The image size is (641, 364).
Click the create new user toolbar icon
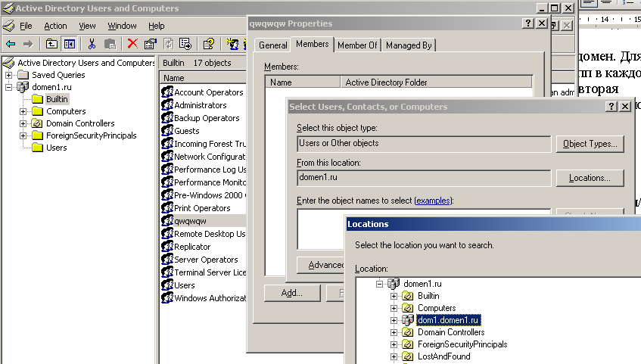(x=232, y=44)
